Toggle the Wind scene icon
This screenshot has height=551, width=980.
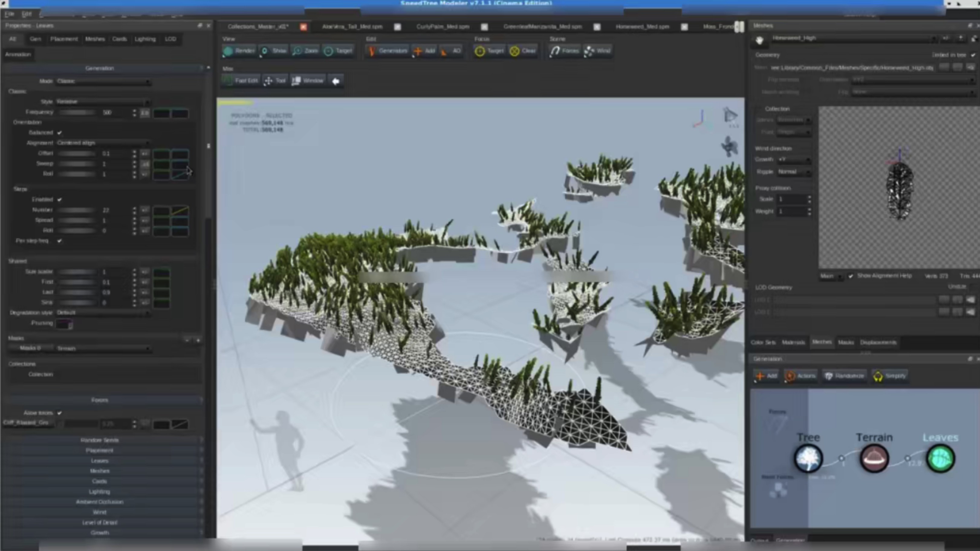(589, 51)
